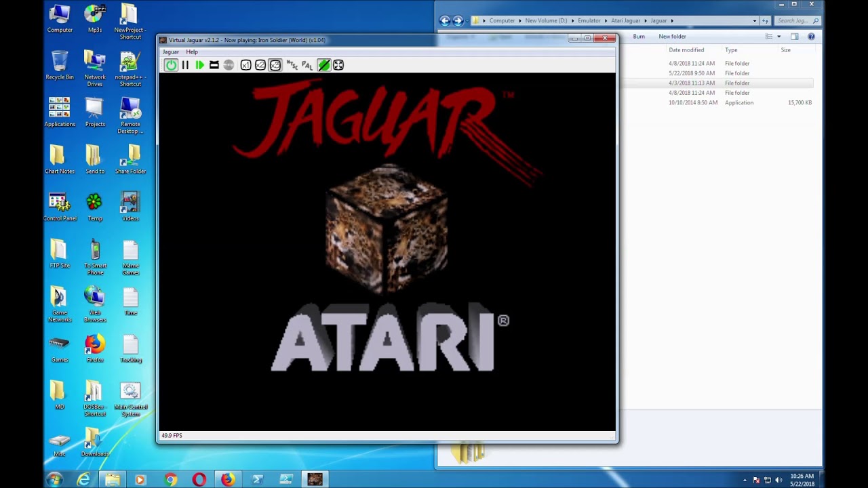Set zoom to x1 scale
The height and width of the screenshot is (488, 868).
pos(245,65)
